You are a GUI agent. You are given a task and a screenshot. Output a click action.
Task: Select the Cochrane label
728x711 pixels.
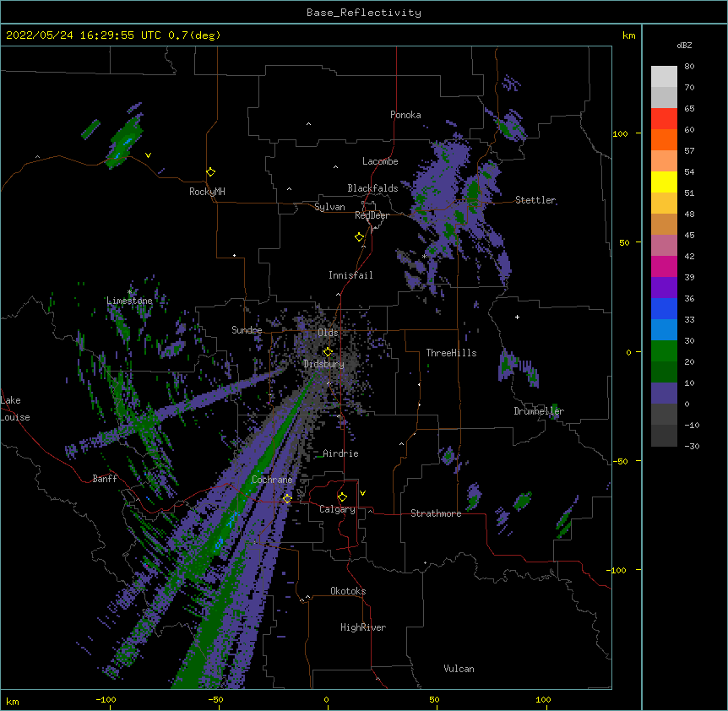point(272,480)
